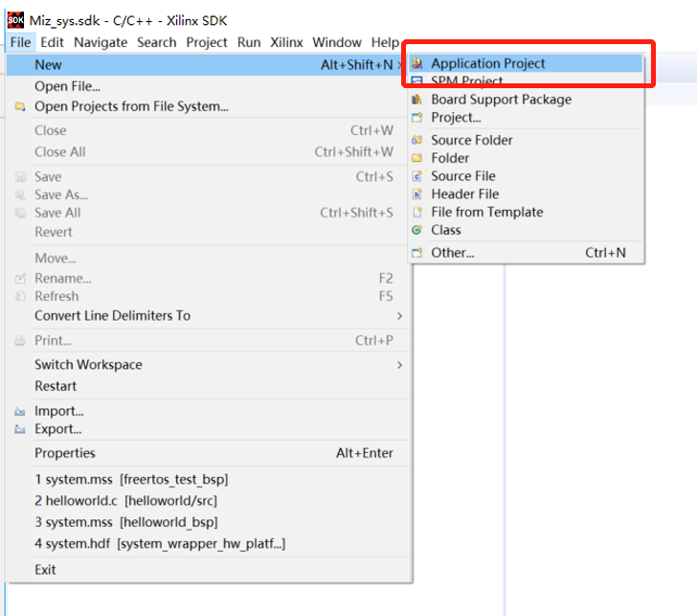Image resolution: width=697 pixels, height=616 pixels.
Task: Open recent file 4 system.hdf
Action: tap(208, 543)
